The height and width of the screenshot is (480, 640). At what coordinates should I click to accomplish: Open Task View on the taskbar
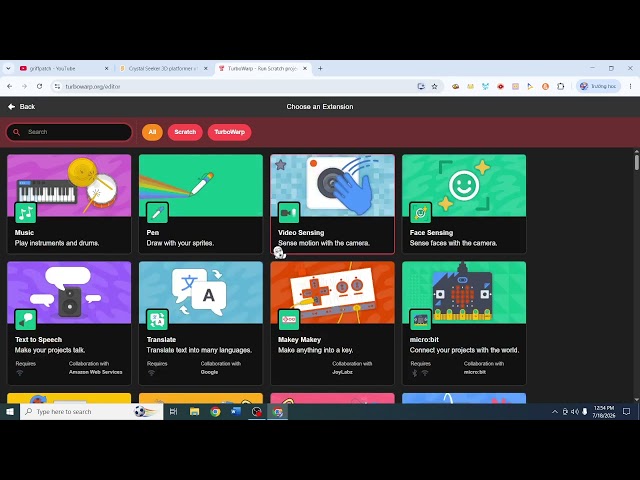[173, 411]
